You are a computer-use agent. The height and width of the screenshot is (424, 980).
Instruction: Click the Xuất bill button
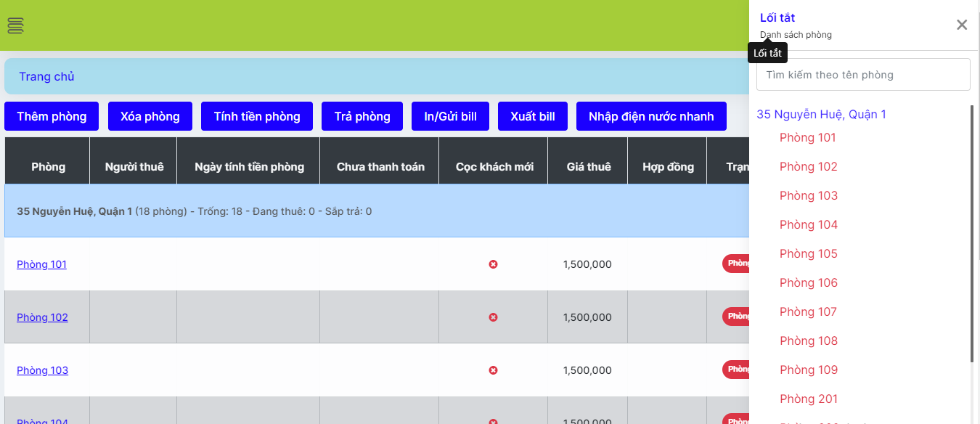(533, 116)
